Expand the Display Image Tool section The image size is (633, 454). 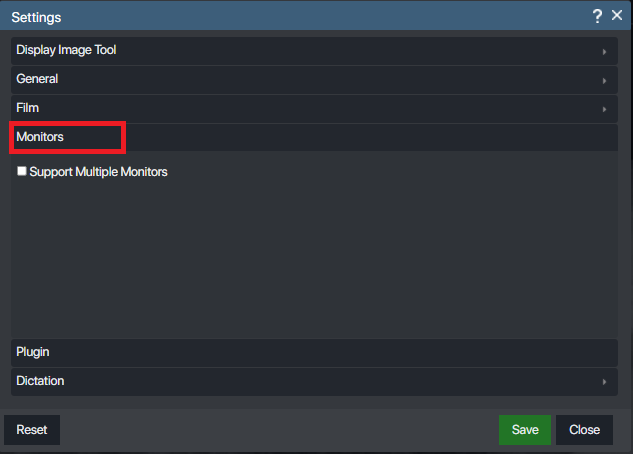(x=66, y=50)
